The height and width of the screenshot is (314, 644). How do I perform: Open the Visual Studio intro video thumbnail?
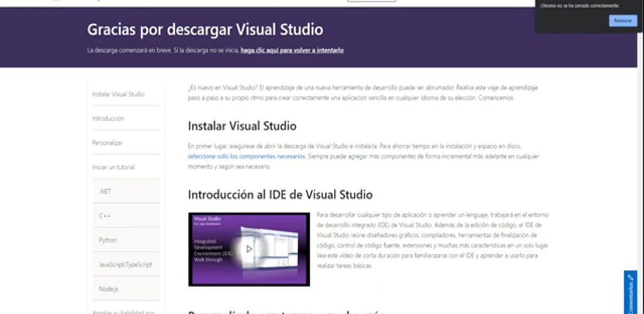[249, 249]
